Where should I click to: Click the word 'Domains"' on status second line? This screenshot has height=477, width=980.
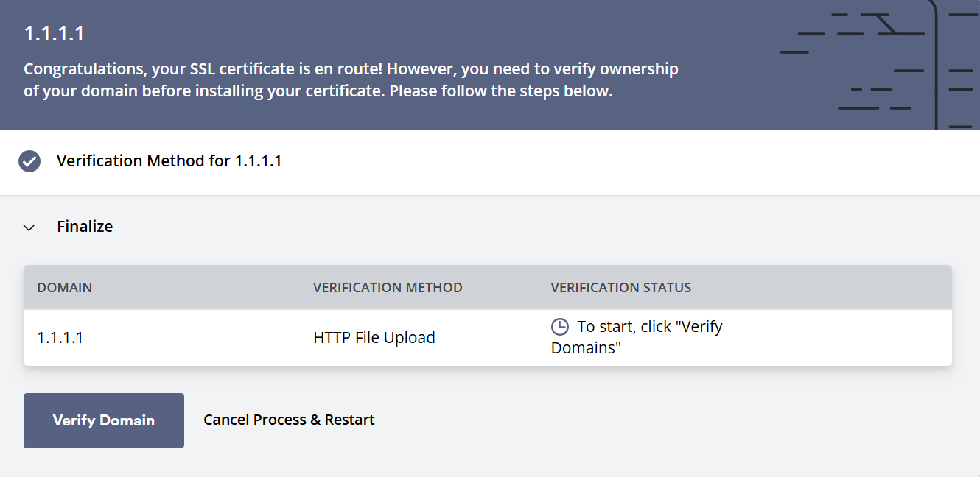point(586,348)
